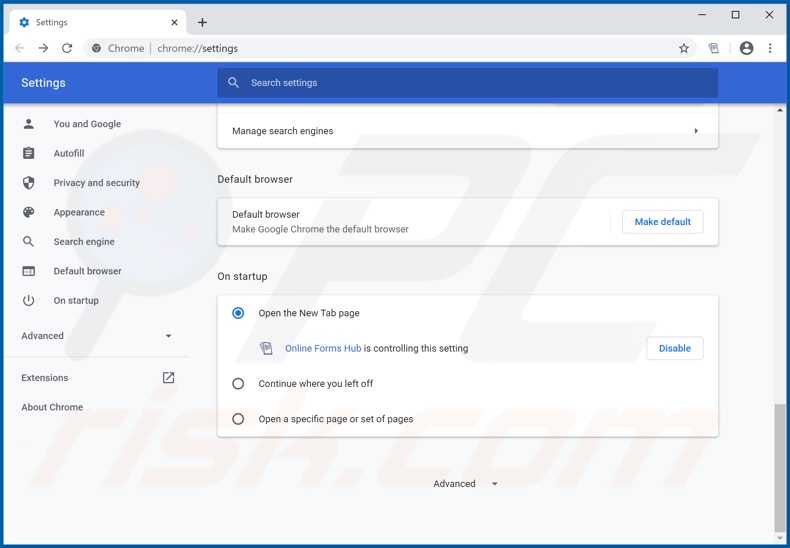Open Manage search engines arrow
The width and height of the screenshot is (790, 548).
pyautogui.click(x=696, y=131)
